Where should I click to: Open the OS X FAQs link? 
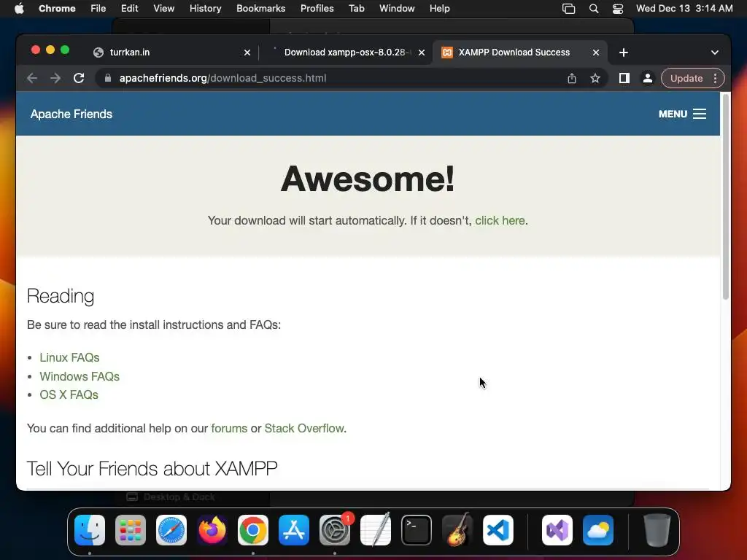[x=69, y=394]
